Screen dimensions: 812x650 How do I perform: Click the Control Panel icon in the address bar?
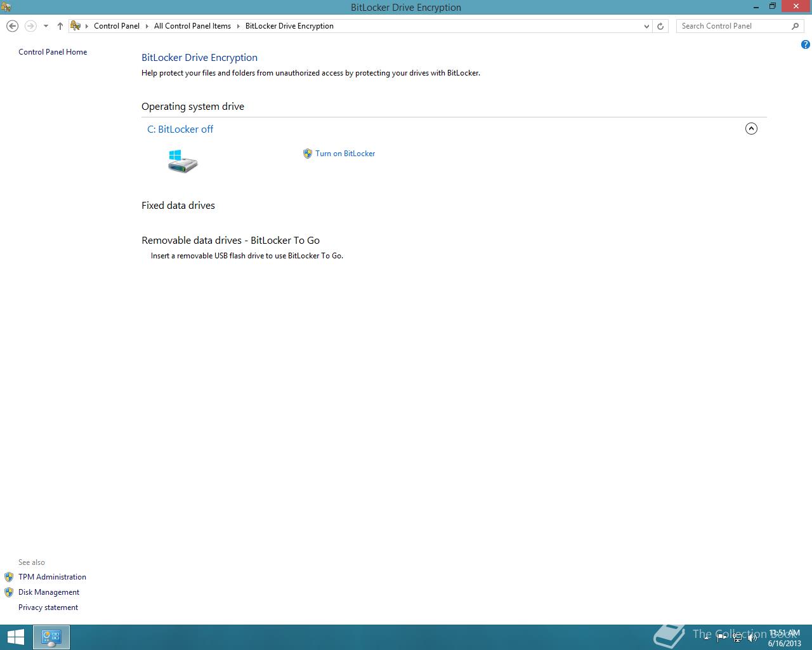75,26
